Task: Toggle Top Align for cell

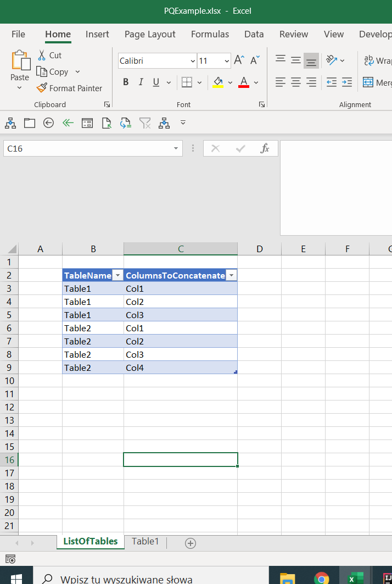Action: [281, 60]
